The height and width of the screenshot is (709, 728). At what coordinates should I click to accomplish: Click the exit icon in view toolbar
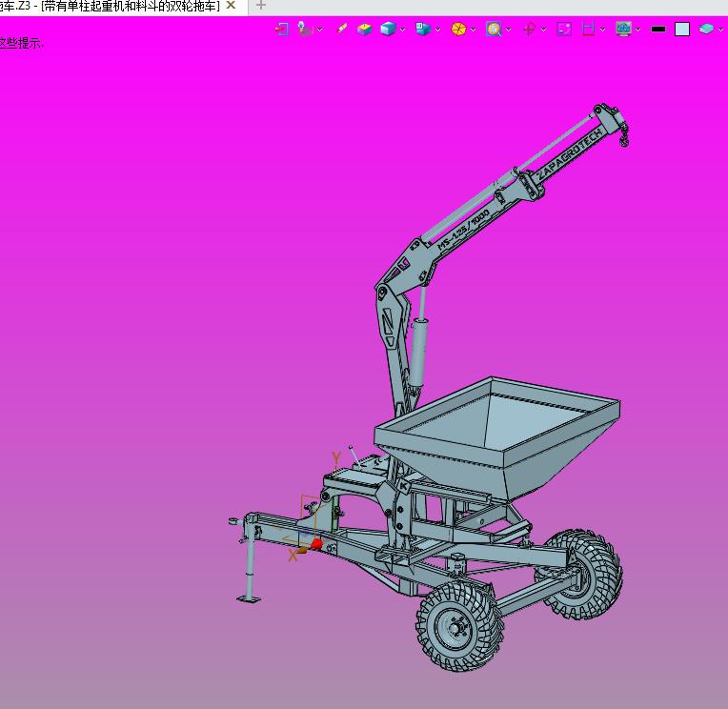click(x=282, y=29)
